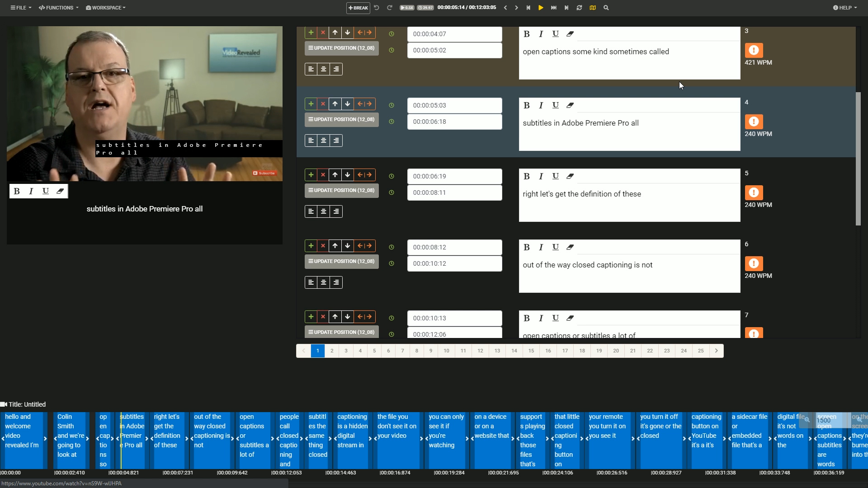Image resolution: width=868 pixels, height=488 pixels.
Task: Click the sync refresh icon in the top toolbar
Action: pyautogui.click(x=579, y=8)
